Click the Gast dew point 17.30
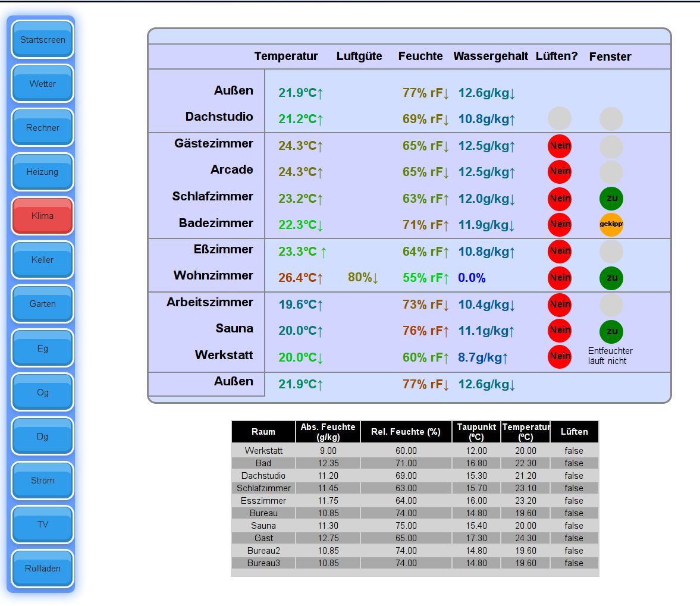 click(x=476, y=538)
